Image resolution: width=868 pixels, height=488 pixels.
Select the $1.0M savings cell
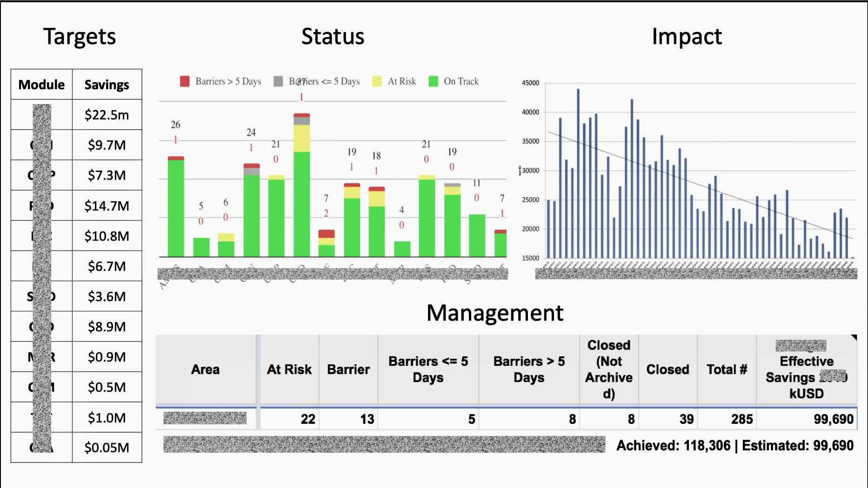[x=107, y=417]
